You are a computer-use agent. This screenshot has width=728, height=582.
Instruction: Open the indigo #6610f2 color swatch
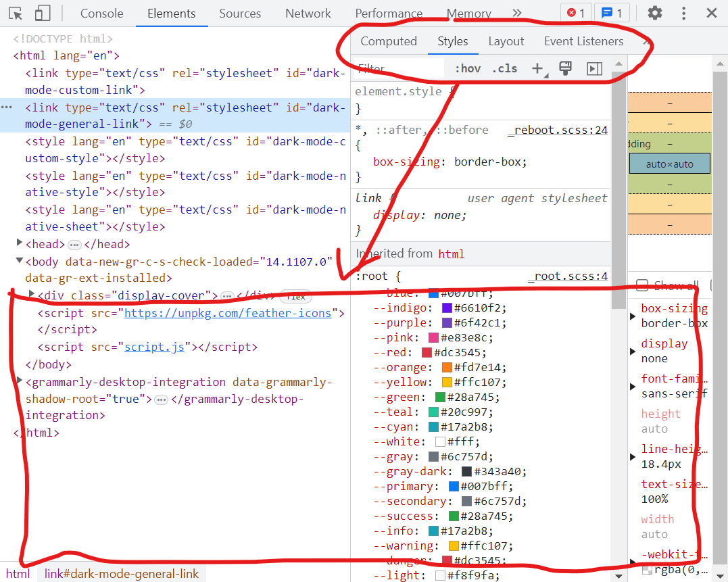click(x=447, y=308)
